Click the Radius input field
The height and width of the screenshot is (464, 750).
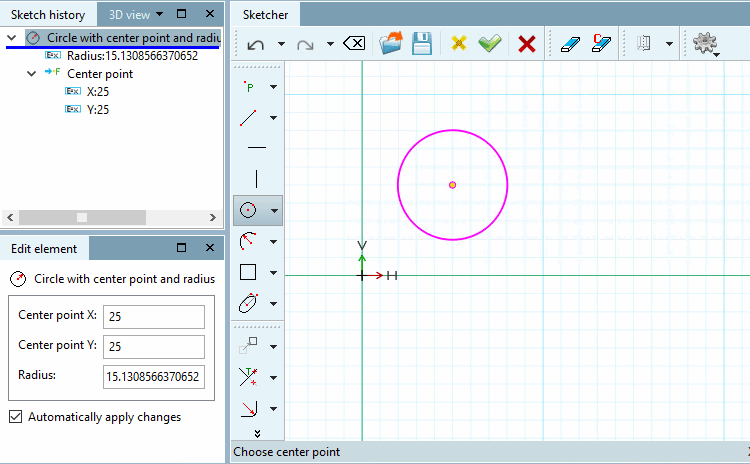[154, 377]
